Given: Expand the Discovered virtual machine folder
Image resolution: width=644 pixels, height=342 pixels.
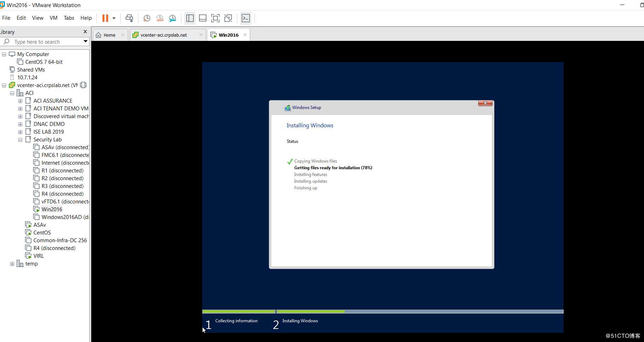Looking at the screenshot, I should (x=20, y=116).
